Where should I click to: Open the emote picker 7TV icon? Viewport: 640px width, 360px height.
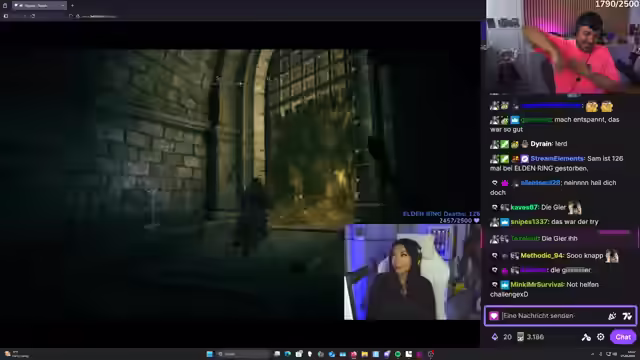pos(627,316)
